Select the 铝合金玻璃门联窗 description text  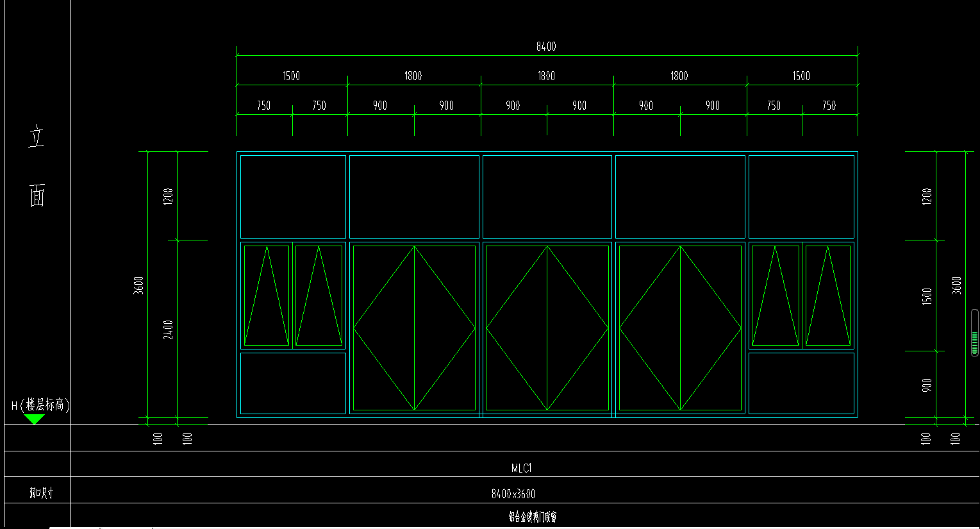click(x=533, y=517)
